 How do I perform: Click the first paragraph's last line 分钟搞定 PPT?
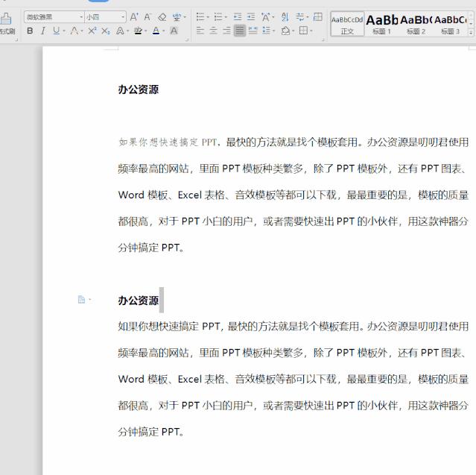[151, 248]
